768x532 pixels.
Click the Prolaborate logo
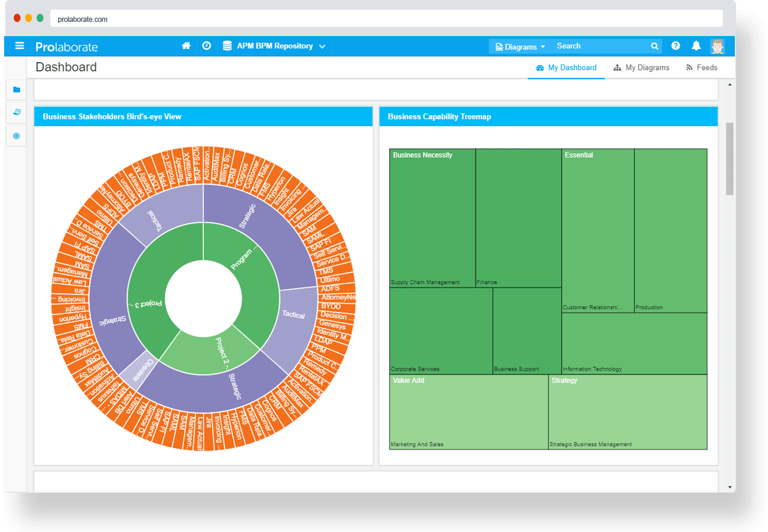(x=67, y=46)
